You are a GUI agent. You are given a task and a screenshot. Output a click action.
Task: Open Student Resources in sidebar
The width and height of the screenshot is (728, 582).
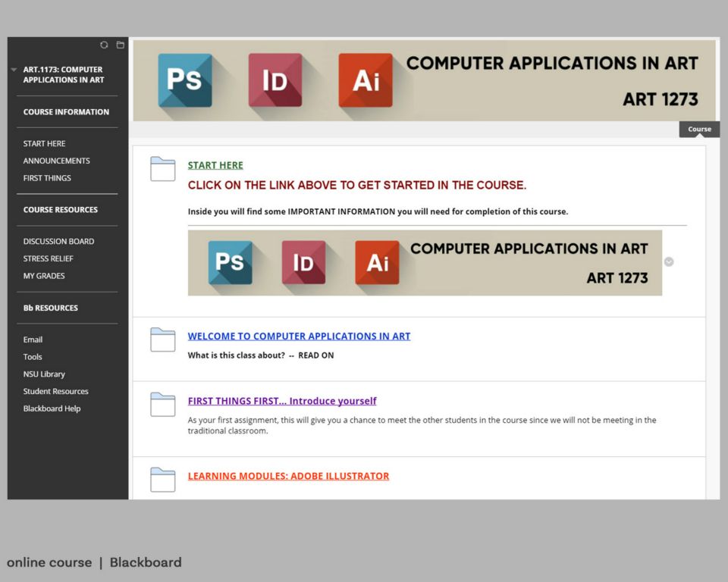(55, 391)
